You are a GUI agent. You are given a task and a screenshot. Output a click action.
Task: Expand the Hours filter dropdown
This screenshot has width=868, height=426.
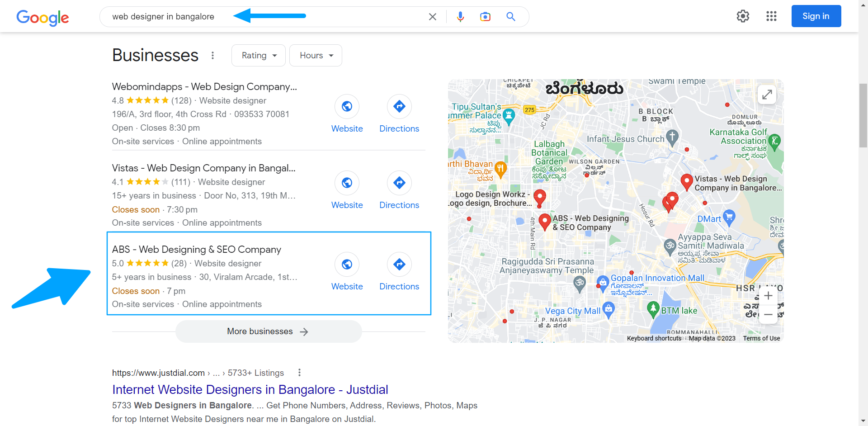(x=316, y=56)
